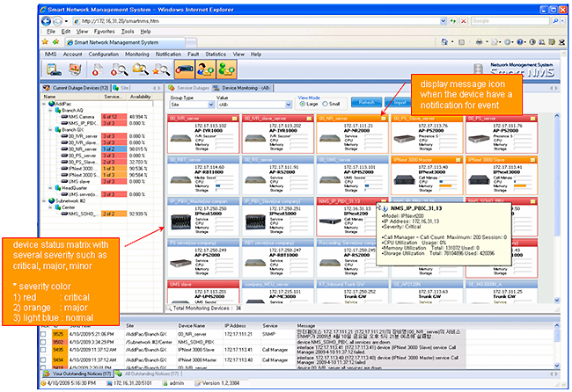The width and height of the screenshot is (572, 392).
Task: Click message icon on 00_NR_server card
Action: point(384,119)
